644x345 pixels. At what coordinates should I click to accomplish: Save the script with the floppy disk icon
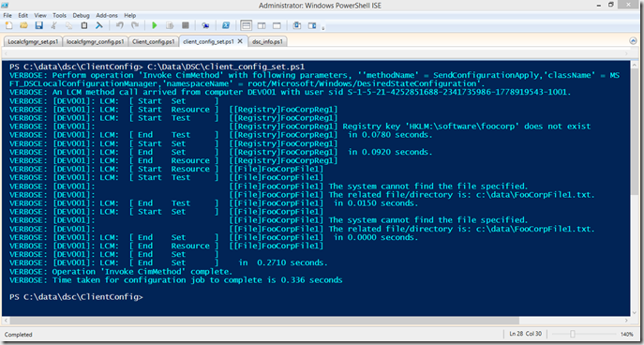click(x=39, y=25)
